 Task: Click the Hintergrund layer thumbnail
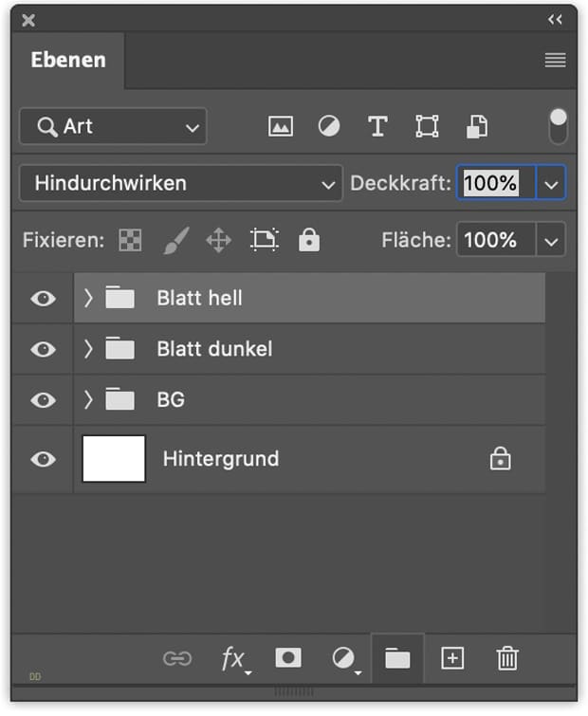(114, 459)
